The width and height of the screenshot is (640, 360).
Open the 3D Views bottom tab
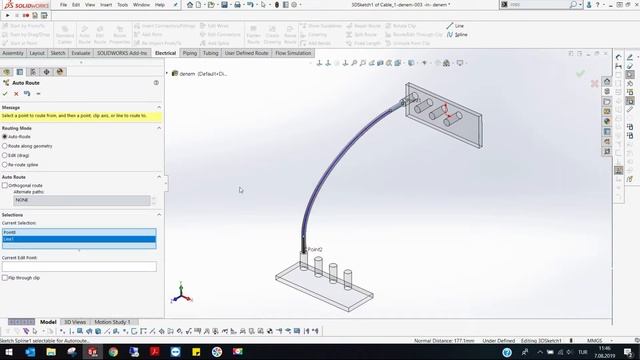[x=75, y=322]
